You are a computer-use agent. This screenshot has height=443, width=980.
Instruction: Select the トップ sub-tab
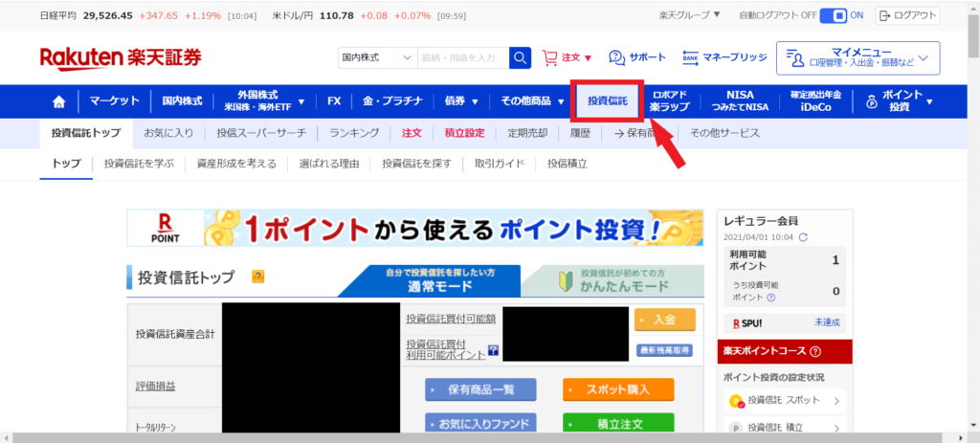pyautogui.click(x=66, y=165)
